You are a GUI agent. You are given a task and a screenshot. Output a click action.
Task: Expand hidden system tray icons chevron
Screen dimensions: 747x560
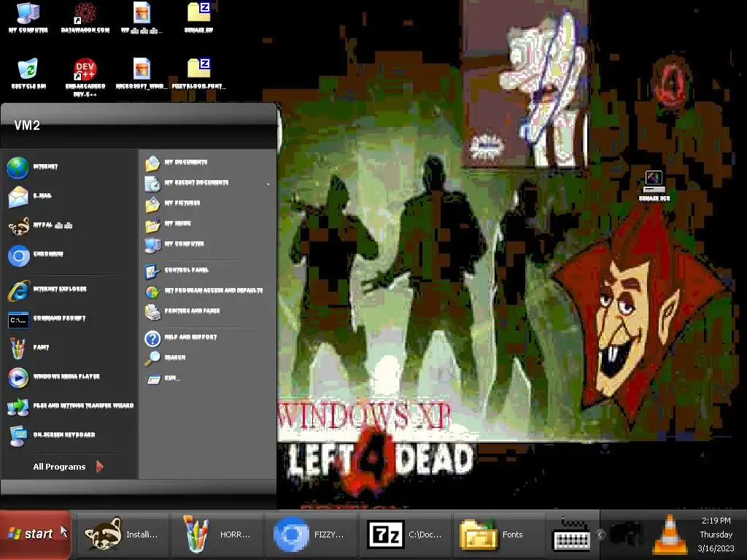(600, 534)
